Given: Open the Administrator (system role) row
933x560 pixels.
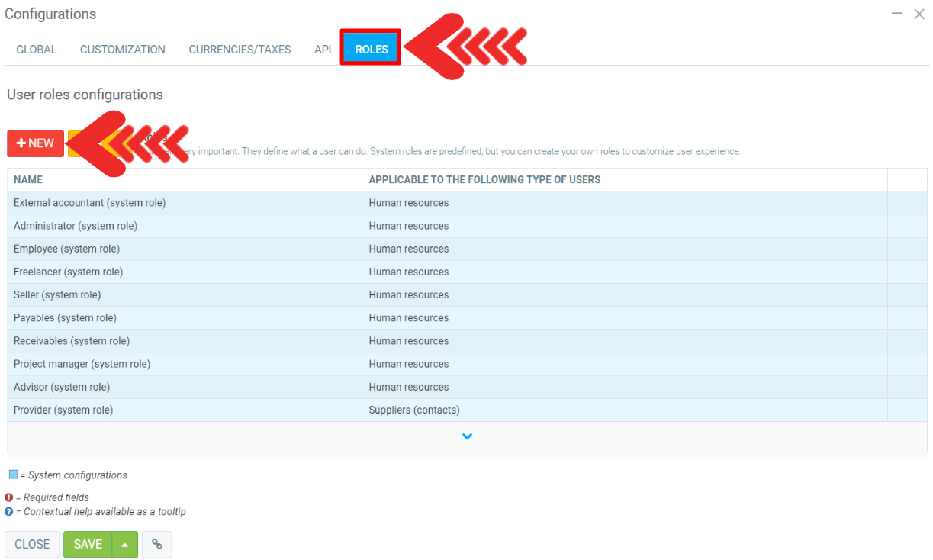Looking at the screenshot, I should [x=76, y=226].
